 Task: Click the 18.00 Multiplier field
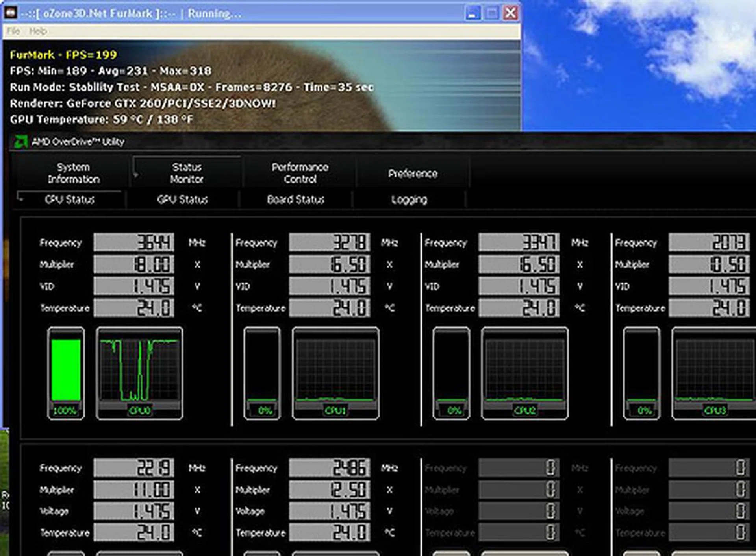coord(134,264)
